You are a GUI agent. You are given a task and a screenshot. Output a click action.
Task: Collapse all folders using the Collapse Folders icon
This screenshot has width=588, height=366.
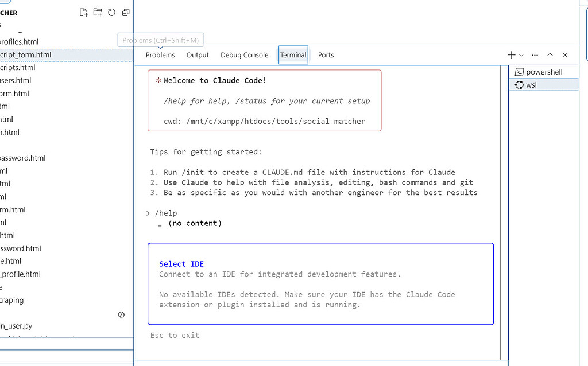[125, 12]
